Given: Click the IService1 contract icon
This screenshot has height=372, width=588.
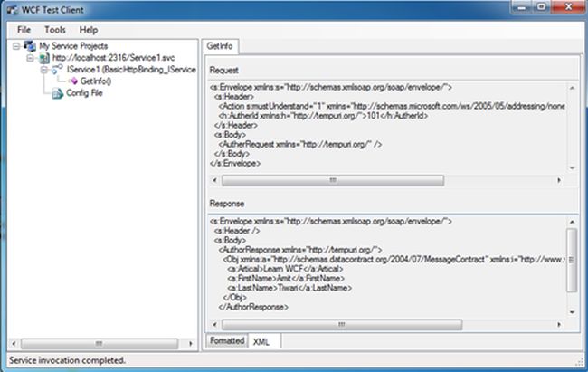Looking at the screenshot, I should 57,69.
